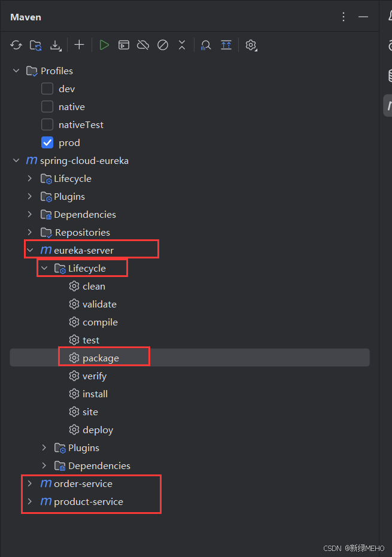Open Maven panel options menu (three dots)
392x557 pixels.
344,17
